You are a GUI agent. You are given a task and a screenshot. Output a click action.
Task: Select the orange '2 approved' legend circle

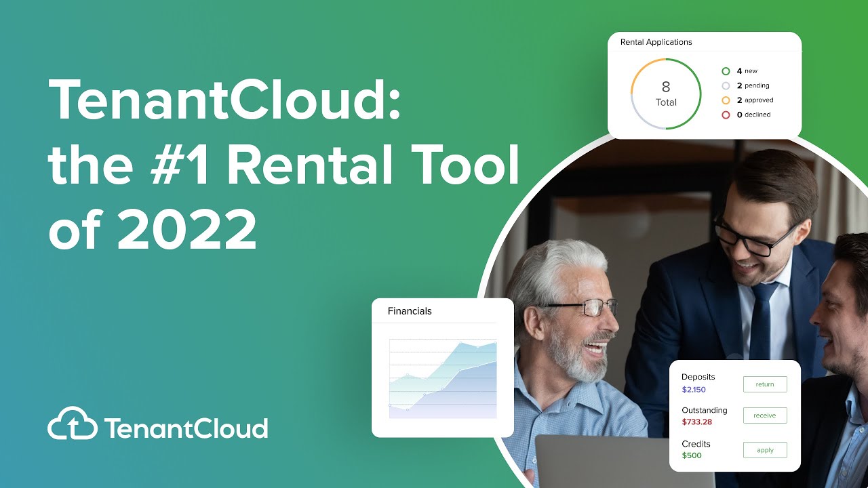(726, 100)
